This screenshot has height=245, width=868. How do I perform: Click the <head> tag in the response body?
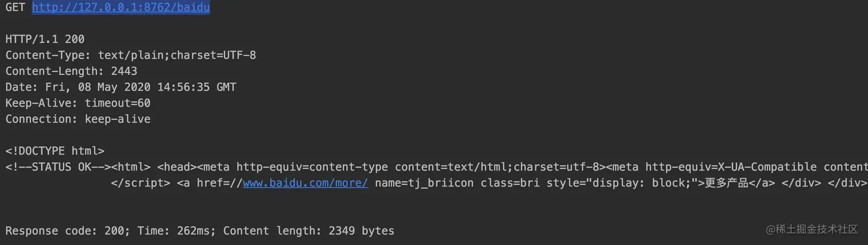[x=177, y=167]
